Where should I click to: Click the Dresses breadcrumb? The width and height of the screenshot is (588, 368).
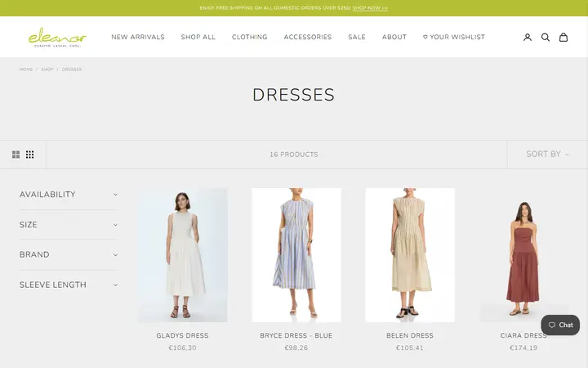tap(72, 70)
